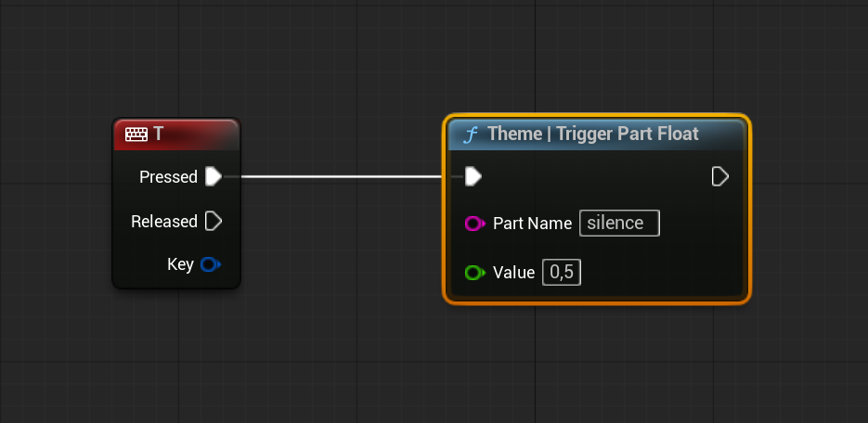The height and width of the screenshot is (423, 868).
Task: Select the Theme | Trigger Part Float title
Action: (x=593, y=134)
